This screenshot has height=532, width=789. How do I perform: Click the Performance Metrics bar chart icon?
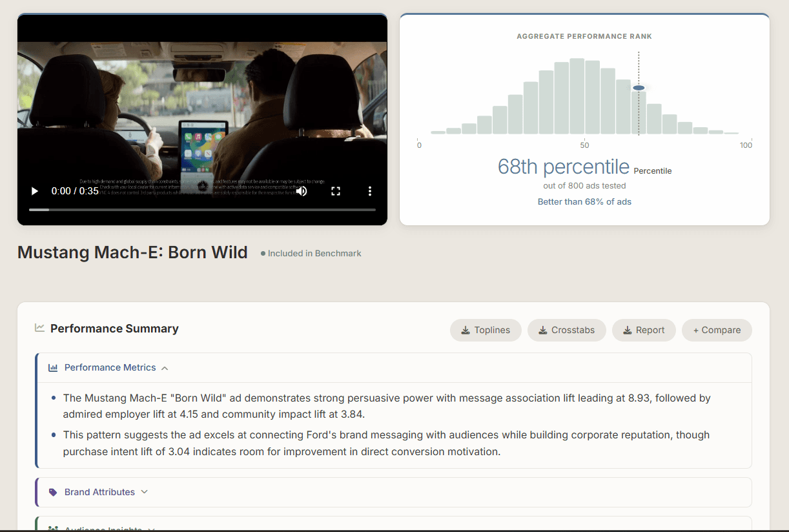pyautogui.click(x=53, y=368)
